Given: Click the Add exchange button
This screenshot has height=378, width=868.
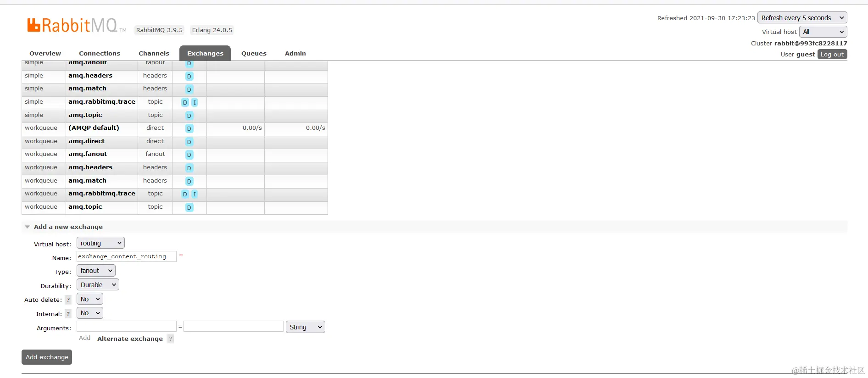Looking at the screenshot, I should coord(47,357).
